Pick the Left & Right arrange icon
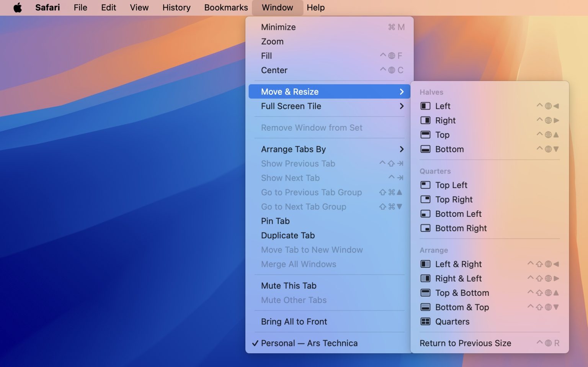Image resolution: width=588 pixels, height=367 pixels. 425,264
